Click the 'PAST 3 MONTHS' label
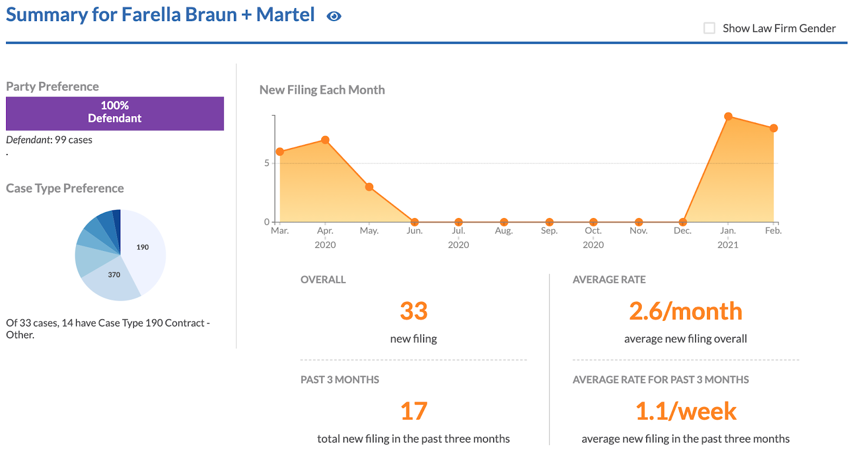This screenshot has width=868, height=463. tap(340, 380)
